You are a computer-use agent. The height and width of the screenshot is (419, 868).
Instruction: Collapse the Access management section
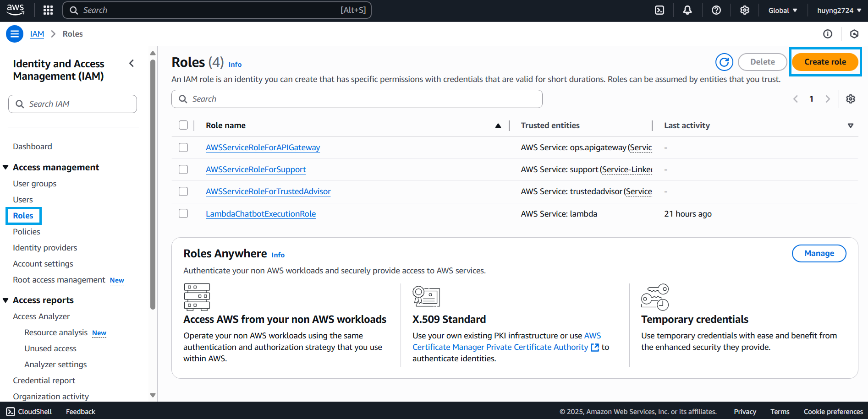tap(5, 167)
